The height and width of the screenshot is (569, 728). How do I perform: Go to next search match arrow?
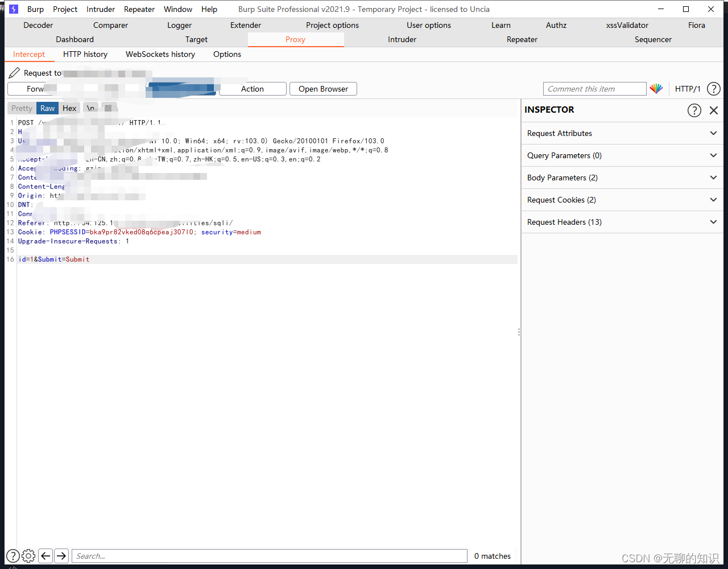pyautogui.click(x=61, y=556)
